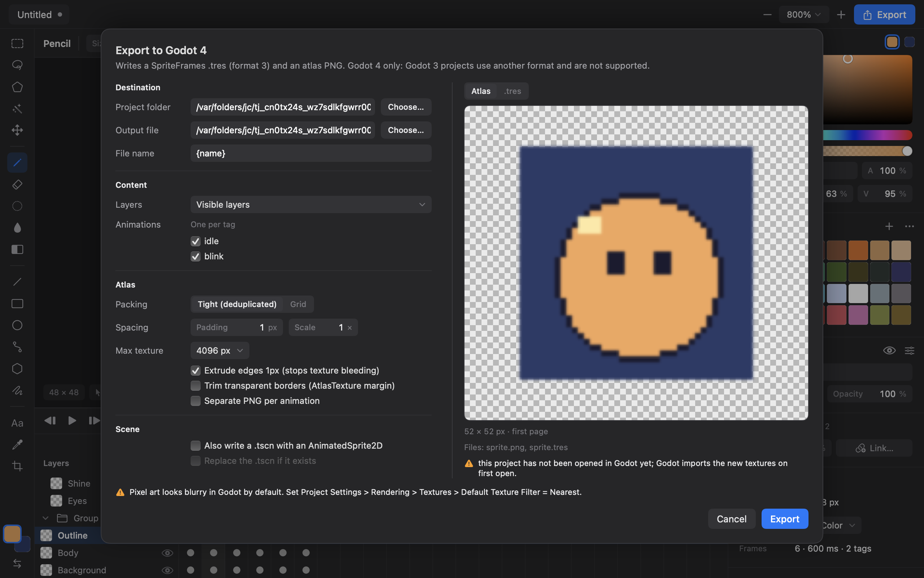Image resolution: width=924 pixels, height=578 pixels.
Task: Click the zoom out minus icon
Action: (767, 14)
